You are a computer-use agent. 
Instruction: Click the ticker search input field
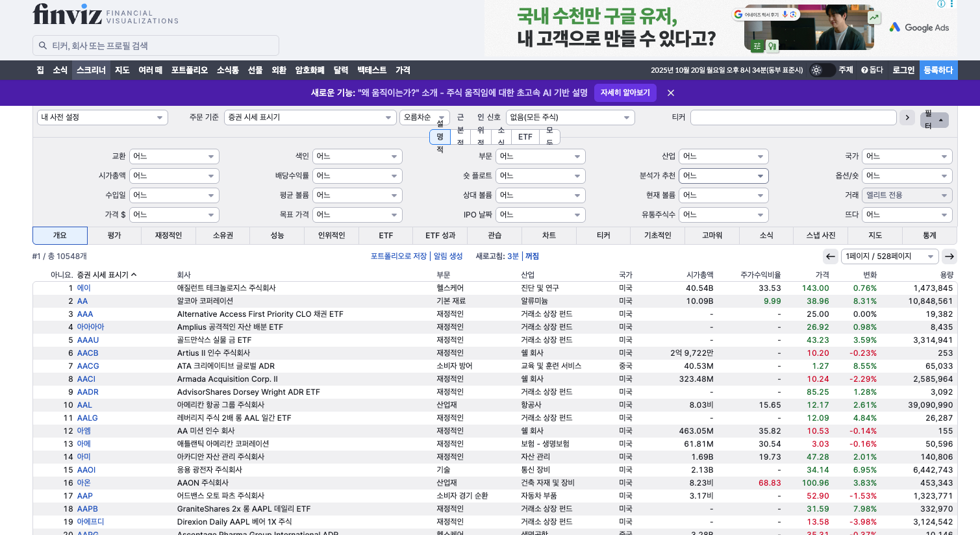156,45
